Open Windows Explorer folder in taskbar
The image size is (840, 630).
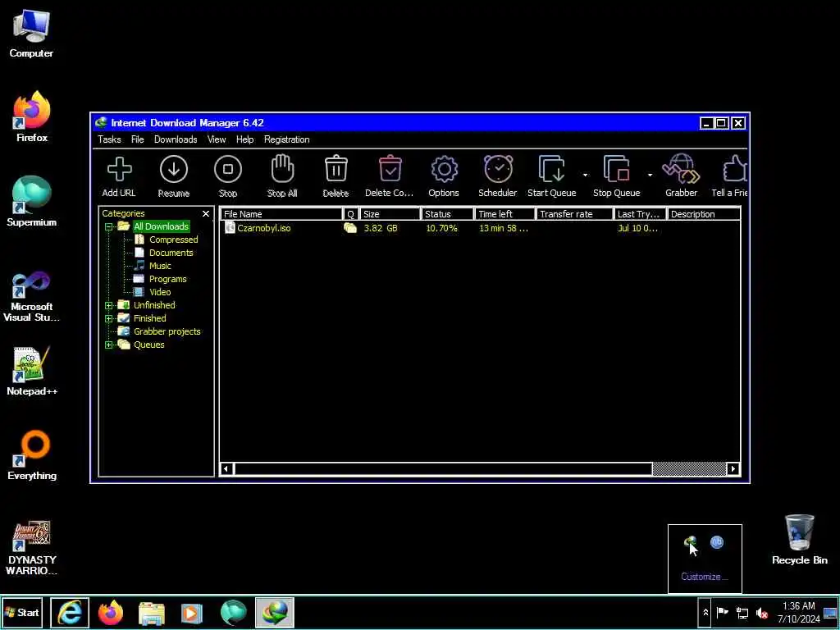click(152, 613)
